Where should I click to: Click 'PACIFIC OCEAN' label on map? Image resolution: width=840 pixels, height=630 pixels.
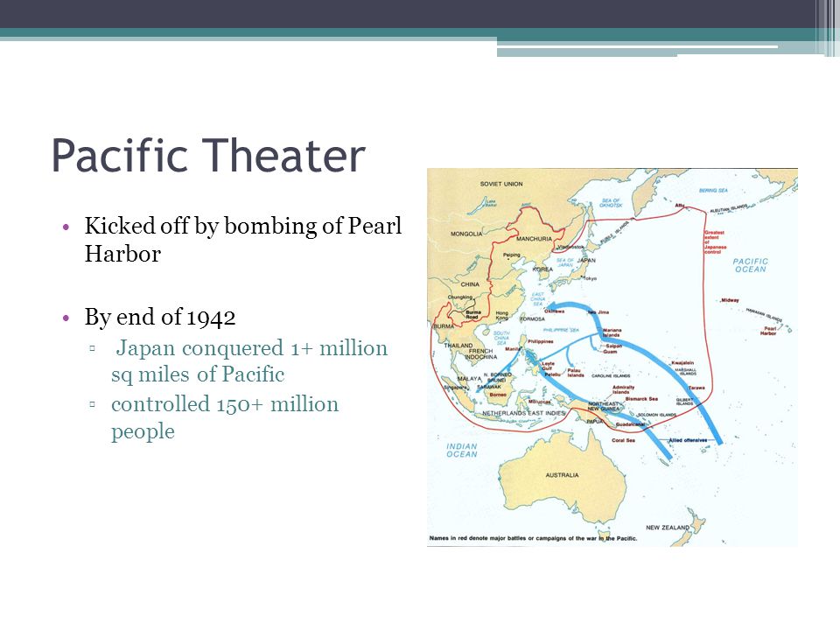[x=750, y=265]
